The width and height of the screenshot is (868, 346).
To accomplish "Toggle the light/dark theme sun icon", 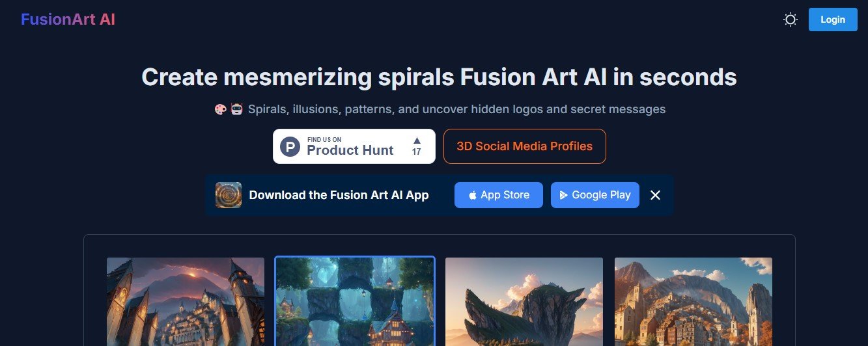I will coord(791,20).
